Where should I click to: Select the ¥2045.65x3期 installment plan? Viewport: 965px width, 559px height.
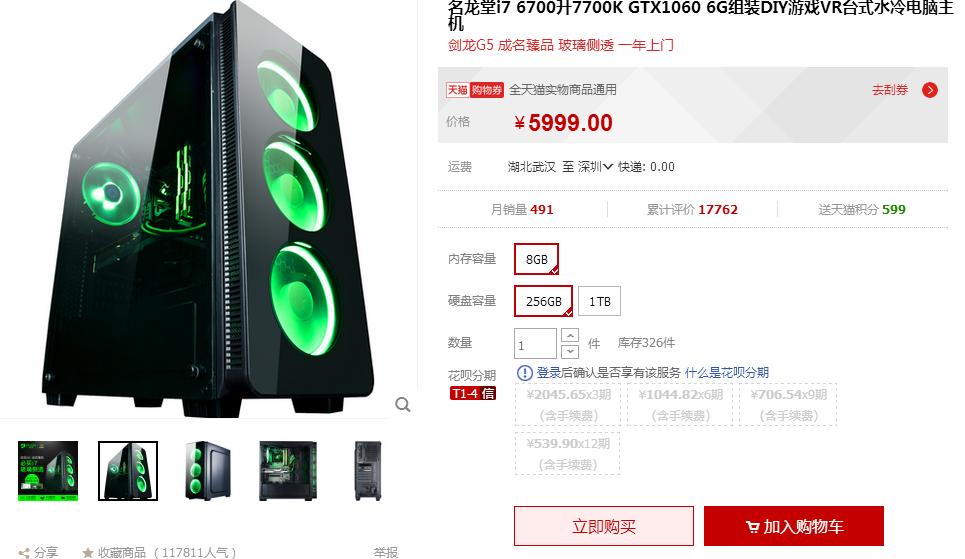(569, 404)
